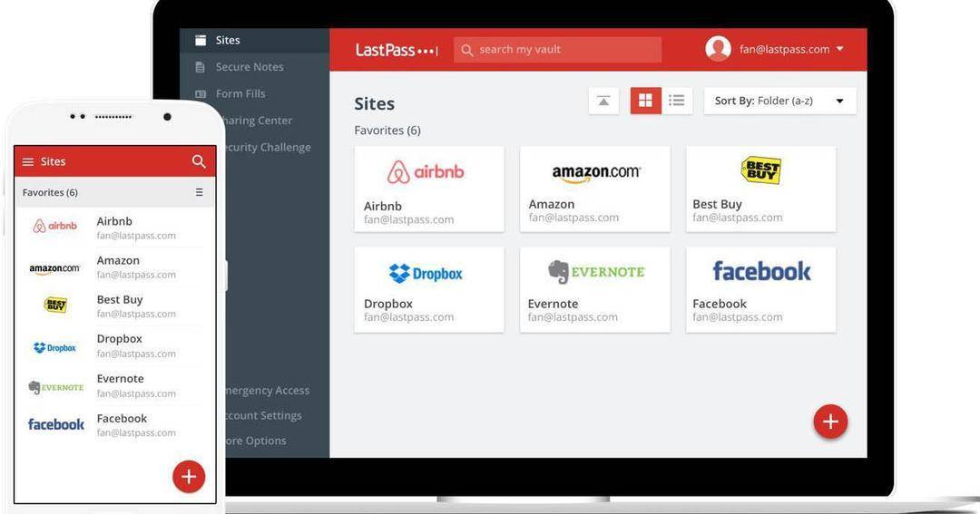This screenshot has width=980, height=514.
Task: Tap the search icon on the phone header
Action: tap(199, 161)
